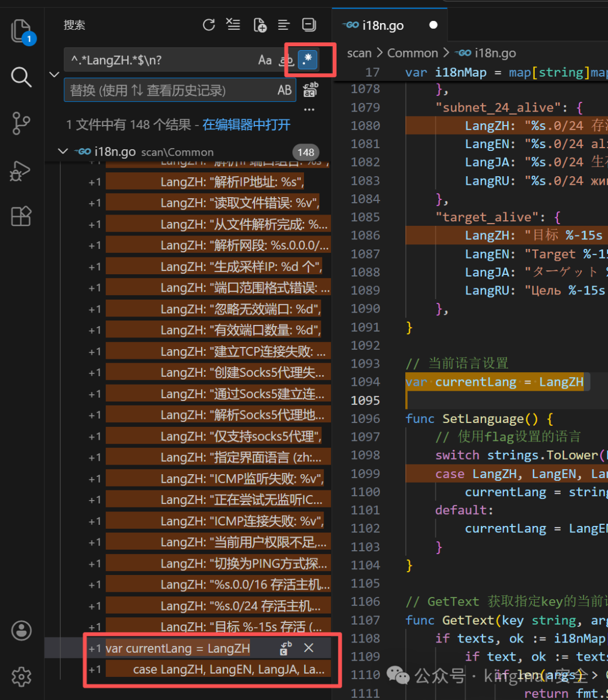This screenshot has height=700, width=608.
Task: Open Source Control view
Action: [x=21, y=123]
